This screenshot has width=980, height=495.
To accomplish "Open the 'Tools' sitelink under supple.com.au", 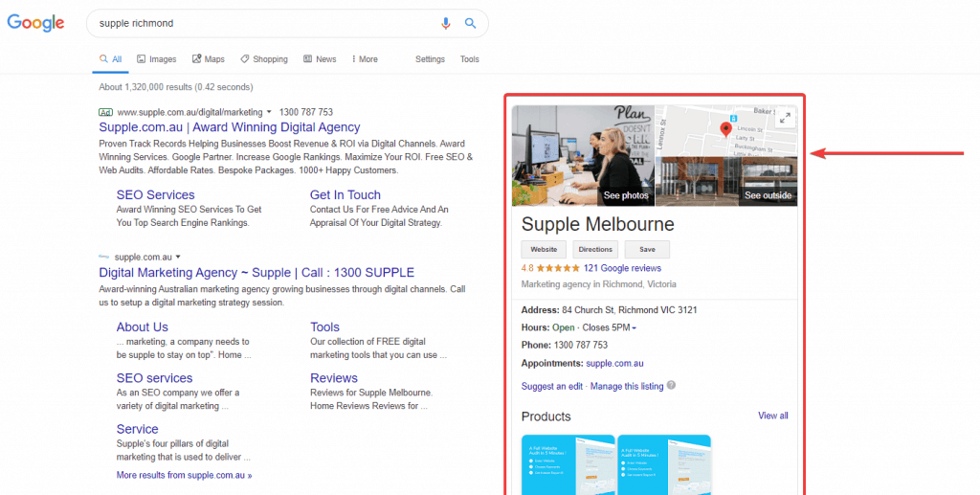I will pyautogui.click(x=324, y=326).
